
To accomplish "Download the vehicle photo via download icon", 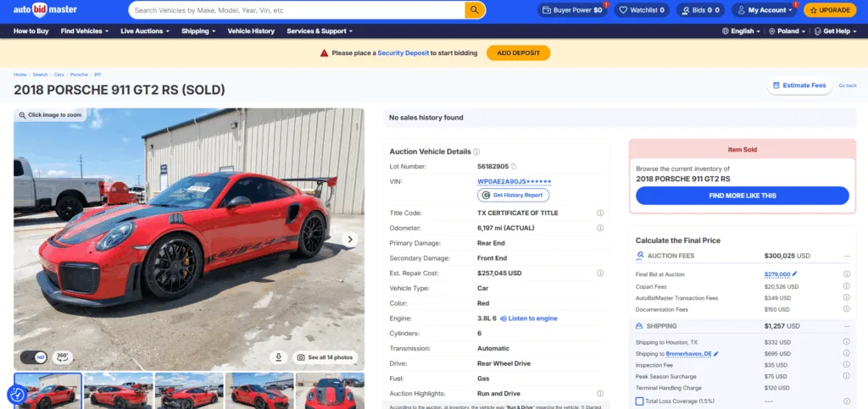I will coord(278,357).
